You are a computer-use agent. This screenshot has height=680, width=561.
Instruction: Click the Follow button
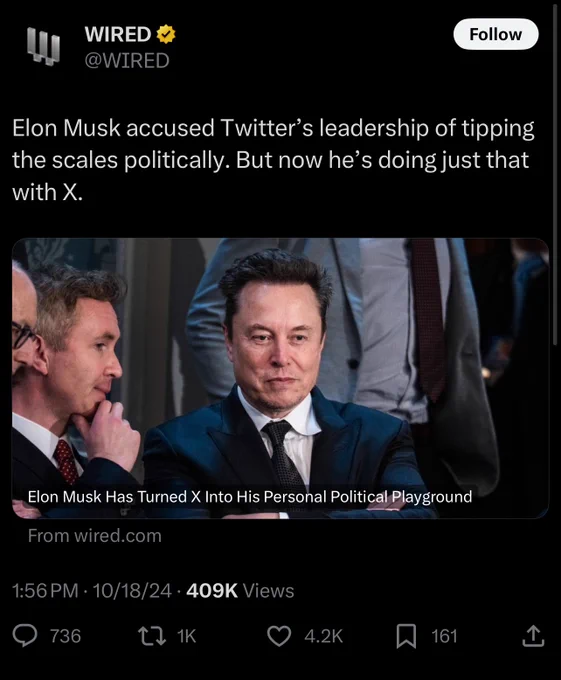click(496, 34)
